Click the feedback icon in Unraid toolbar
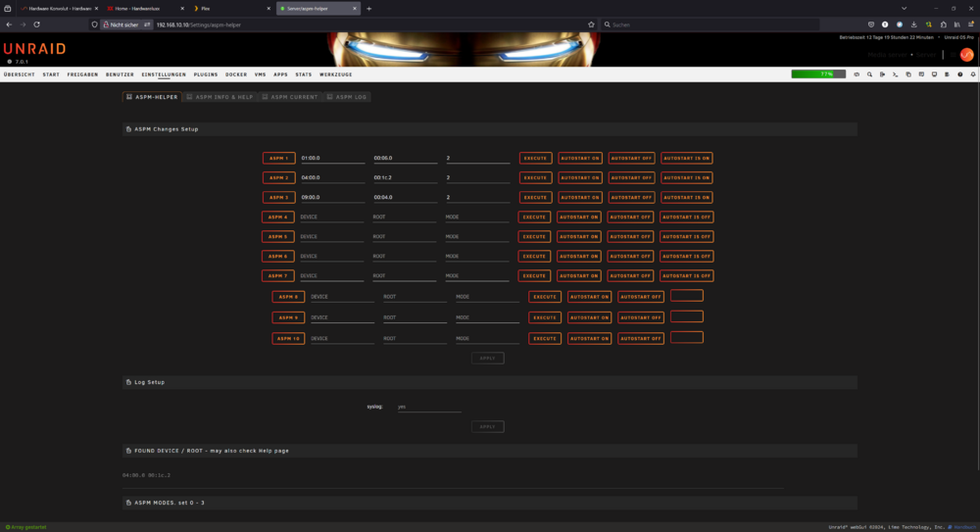The image size is (980, 532). click(921, 74)
